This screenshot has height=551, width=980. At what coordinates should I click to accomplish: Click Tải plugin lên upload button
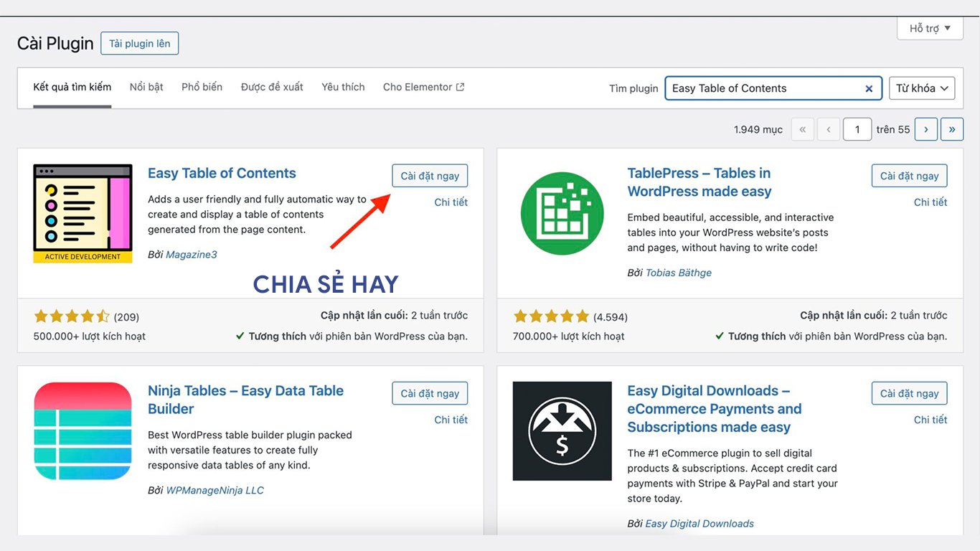click(139, 44)
